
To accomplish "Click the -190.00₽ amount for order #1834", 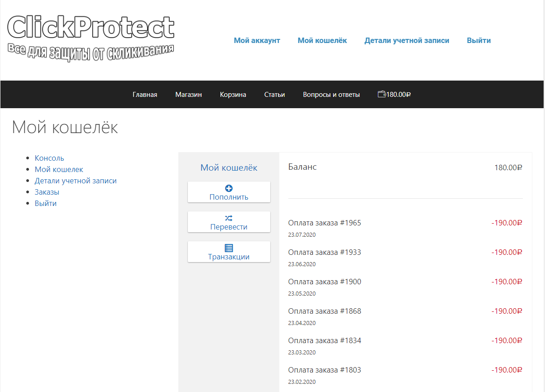I will click(507, 340).
